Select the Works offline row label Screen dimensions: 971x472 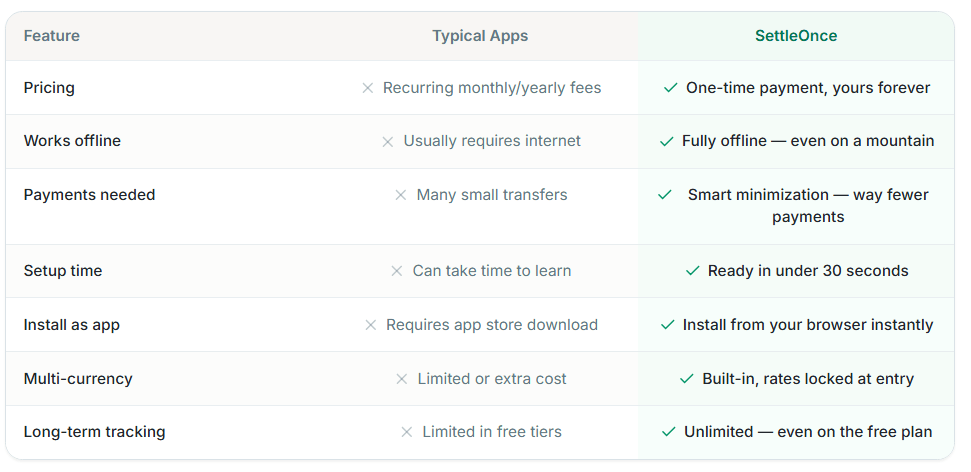72,141
